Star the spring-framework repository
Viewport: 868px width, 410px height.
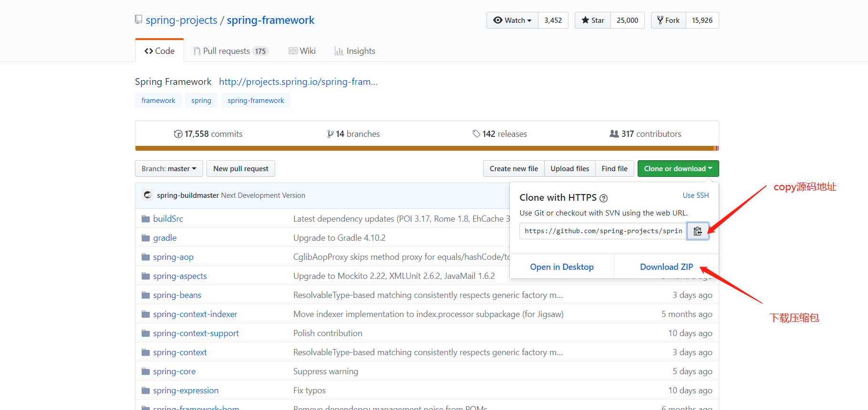pos(593,20)
